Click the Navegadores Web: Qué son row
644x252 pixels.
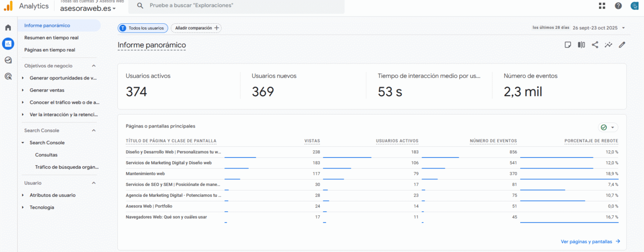click(166, 217)
